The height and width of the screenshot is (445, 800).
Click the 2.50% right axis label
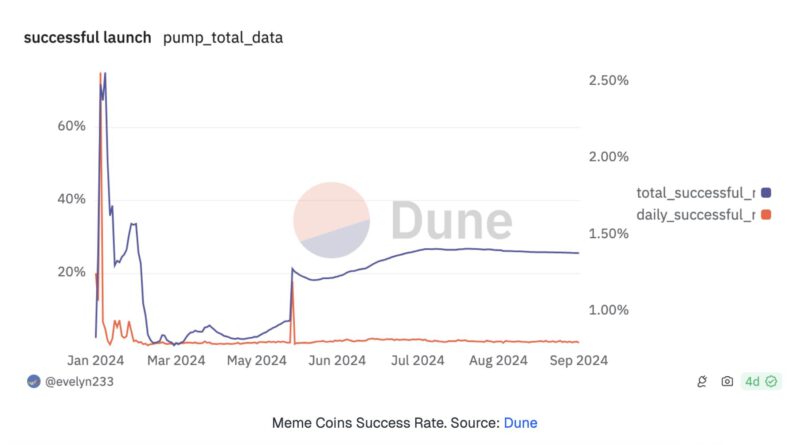(608, 80)
